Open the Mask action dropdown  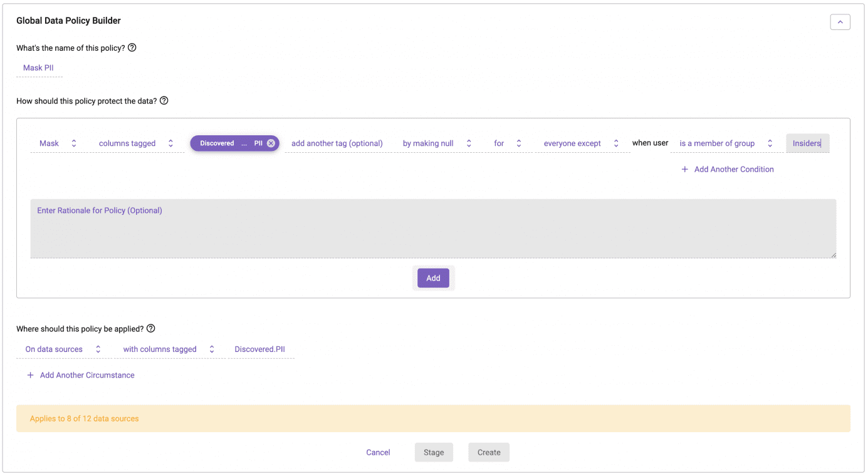(x=58, y=143)
